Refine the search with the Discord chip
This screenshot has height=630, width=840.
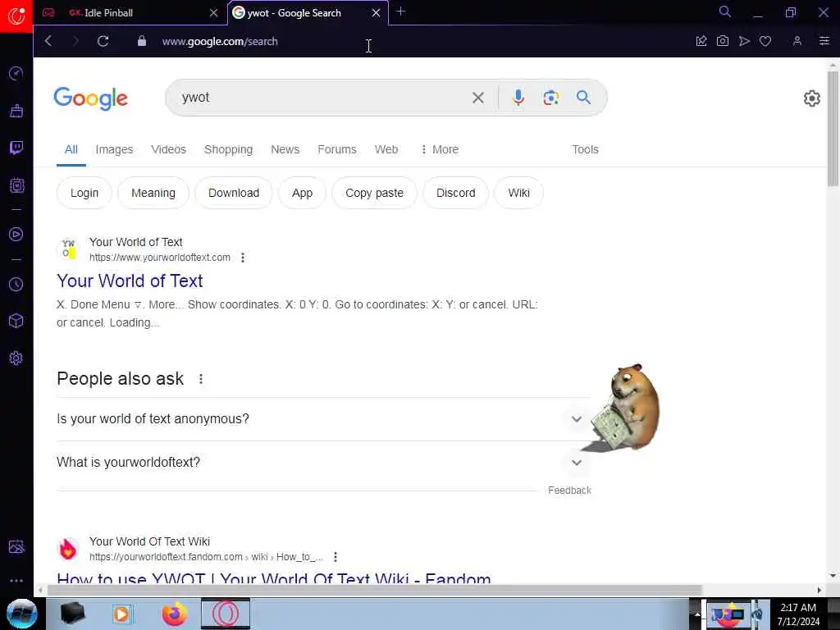[x=456, y=193]
